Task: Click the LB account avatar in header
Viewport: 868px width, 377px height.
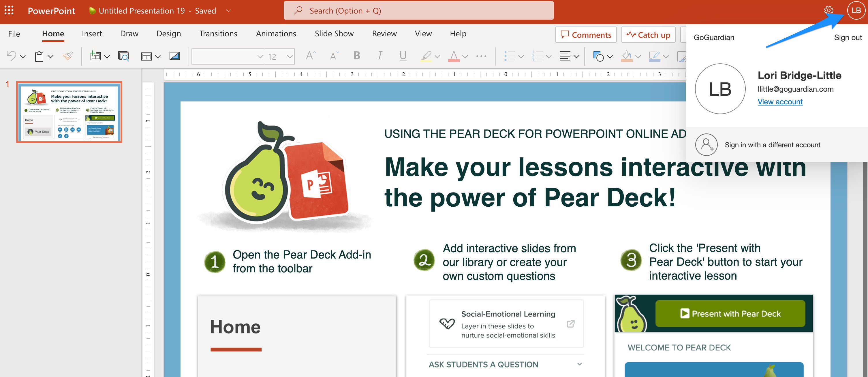Action: click(x=856, y=10)
